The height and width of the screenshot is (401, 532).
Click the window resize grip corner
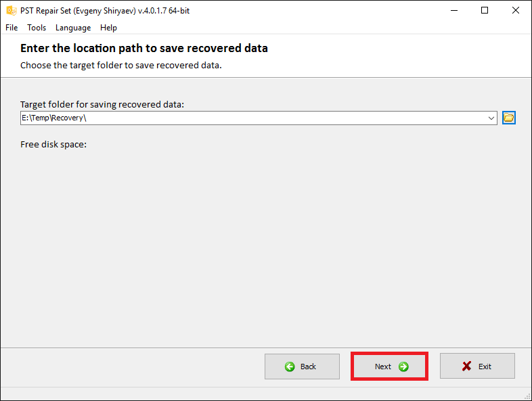point(527,396)
